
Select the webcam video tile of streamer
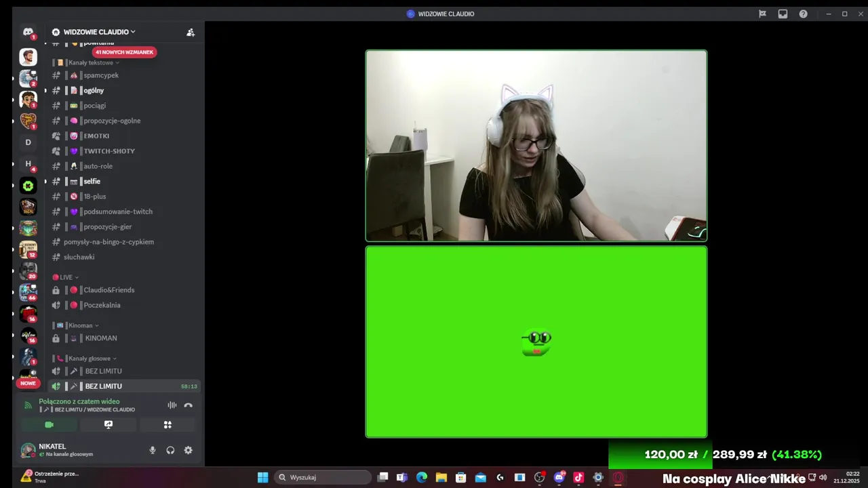tap(536, 146)
